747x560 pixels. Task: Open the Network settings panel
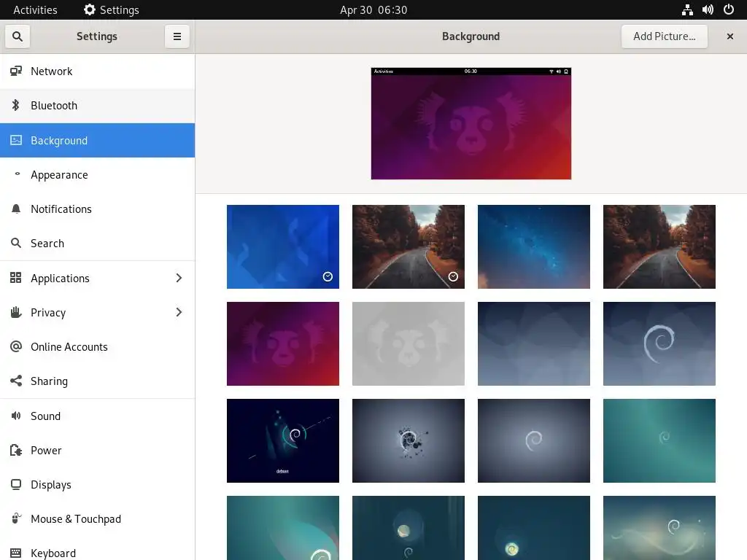97,71
